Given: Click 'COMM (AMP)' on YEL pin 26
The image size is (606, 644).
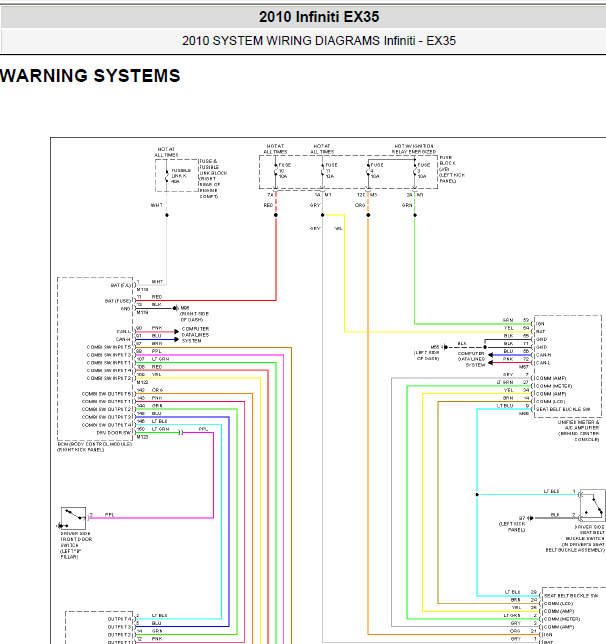Looking at the screenshot, I should (x=559, y=611).
